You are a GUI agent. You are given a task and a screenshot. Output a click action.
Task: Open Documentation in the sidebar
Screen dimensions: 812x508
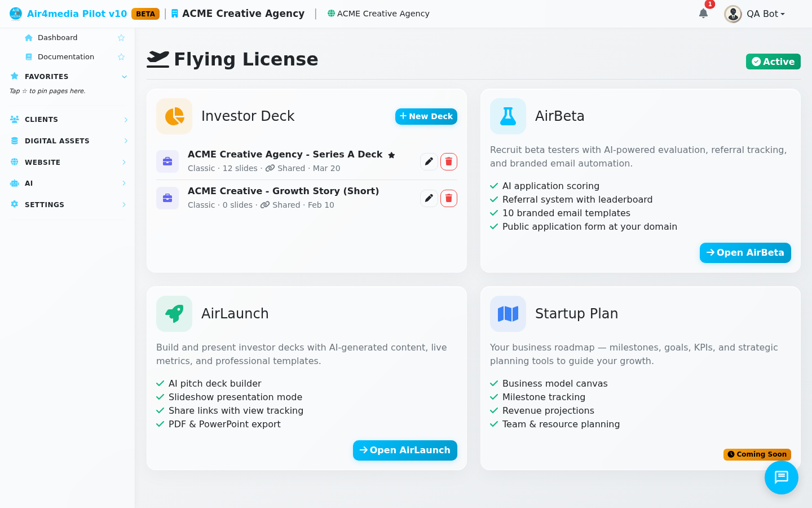66,57
